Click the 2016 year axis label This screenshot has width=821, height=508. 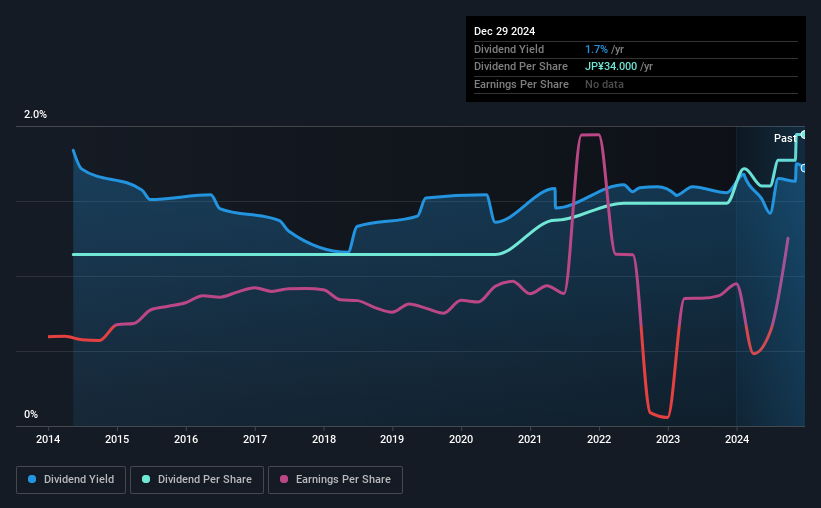tap(186, 439)
